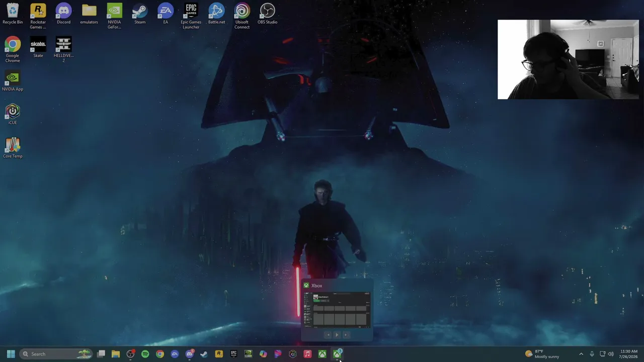Select the Skate desktop shortcut
The height and width of the screenshot is (362, 644).
pos(38,47)
